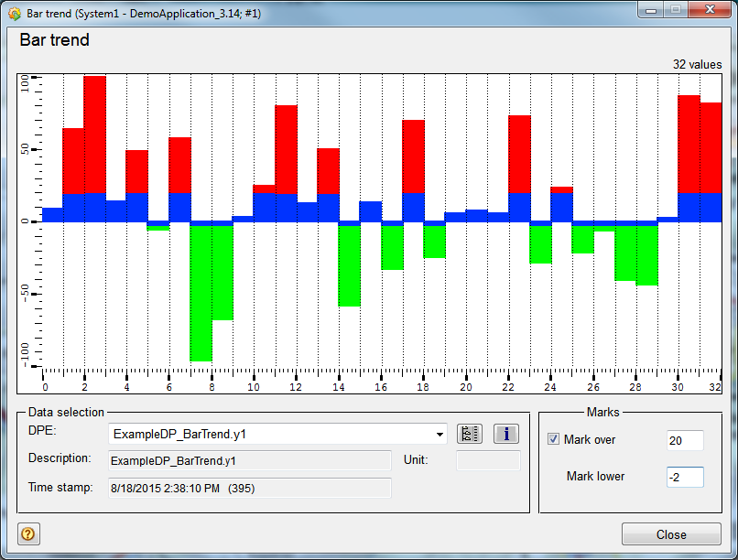This screenshot has height=560, width=738.
Task: Close the window with title bar X
Action: pos(711,10)
